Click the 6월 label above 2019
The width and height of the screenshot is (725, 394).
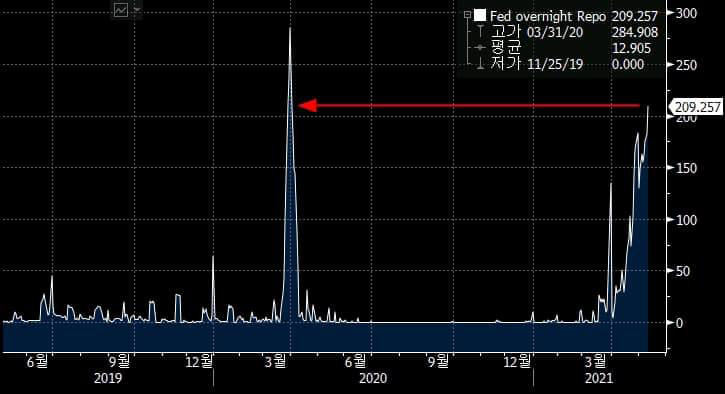37,362
